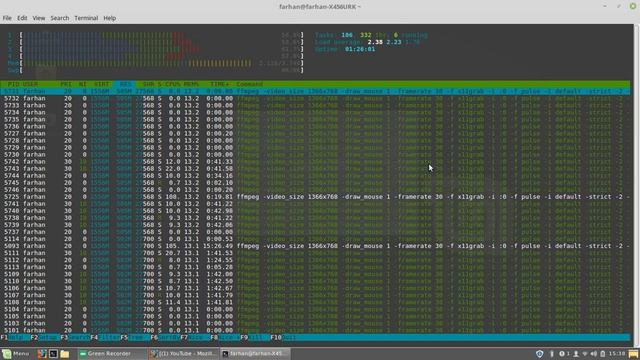The image size is (640, 360).
Task: Select process row with PID 5742
Action: coord(315,162)
